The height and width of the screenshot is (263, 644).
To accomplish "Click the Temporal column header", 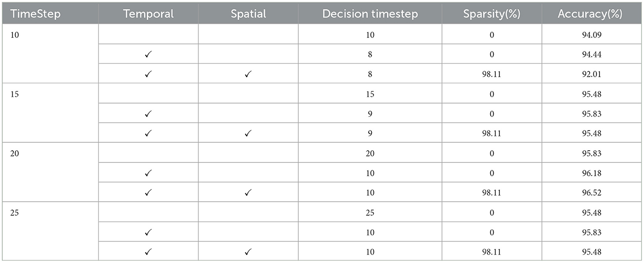I will (148, 14).
